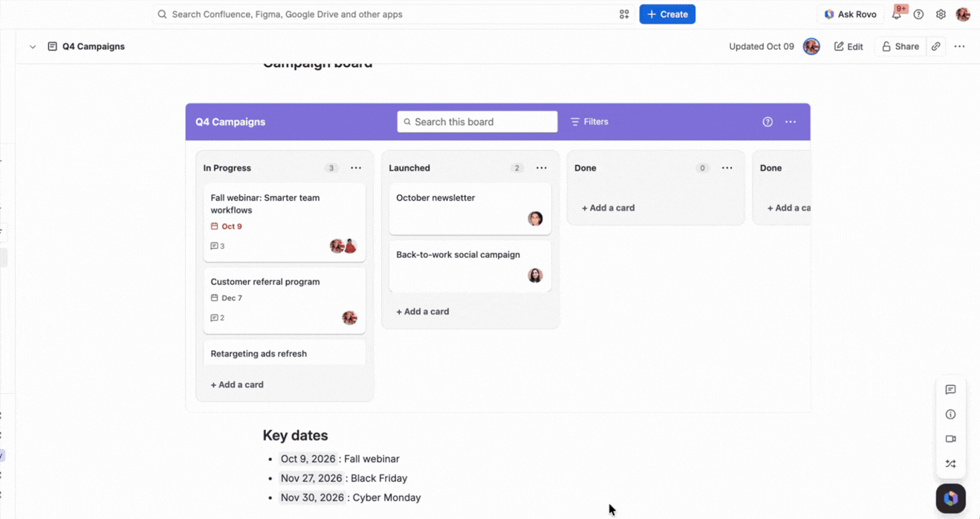This screenshot has width=980, height=519.
Task: Open the settings gear
Action: coord(941,14)
